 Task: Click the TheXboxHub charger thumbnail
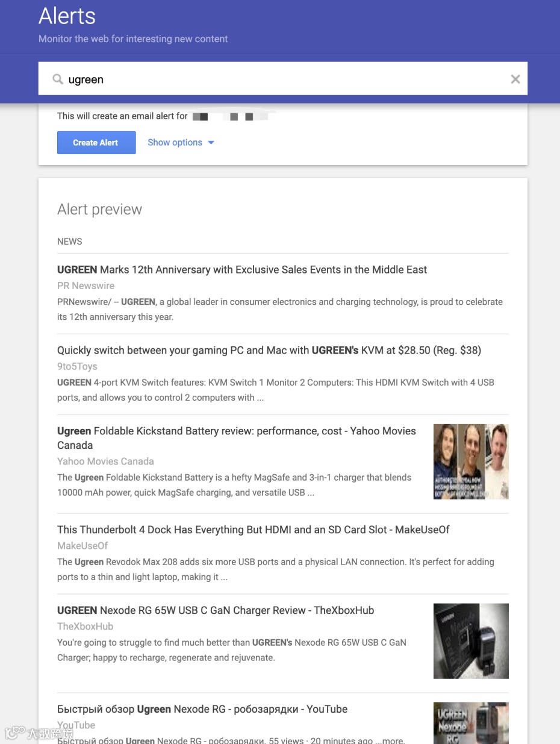tap(471, 641)
